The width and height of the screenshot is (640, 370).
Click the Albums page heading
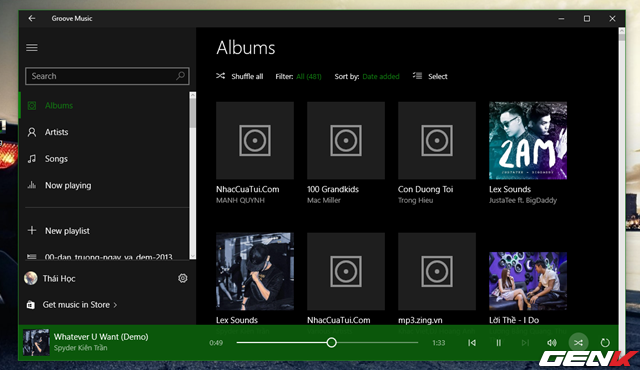pyautogui.click(x=246, y=48)
